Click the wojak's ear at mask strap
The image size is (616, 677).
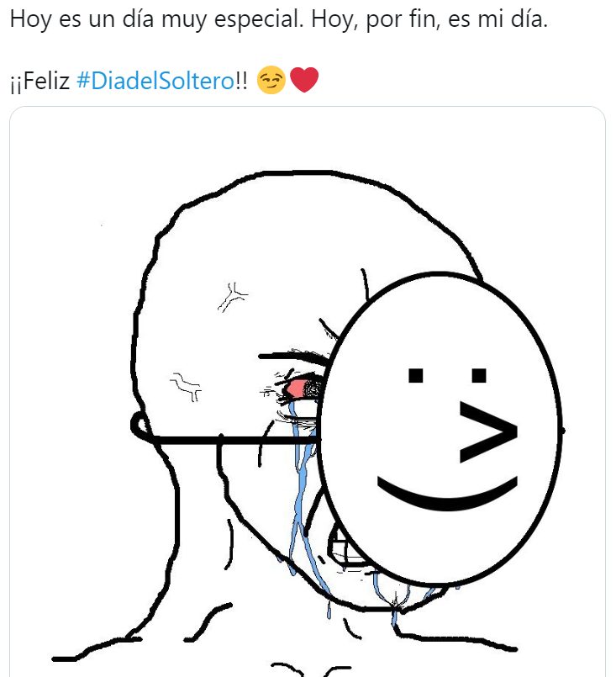point(140,426)
